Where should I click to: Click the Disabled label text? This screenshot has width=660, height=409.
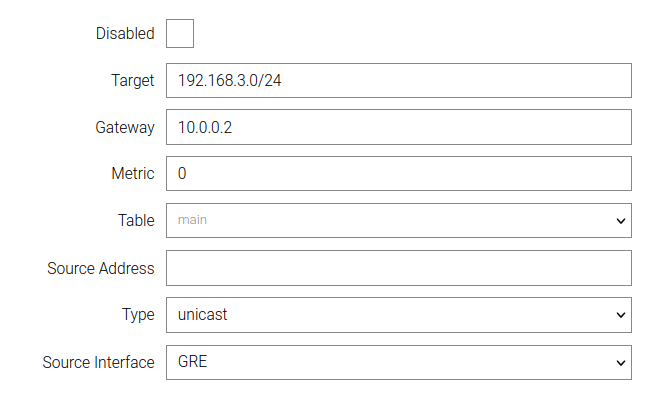coord(125,34)
